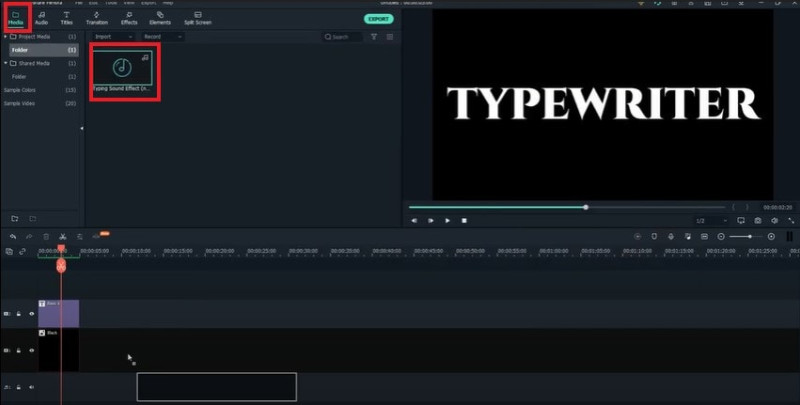Image resolution: width=800 pixels, height=405 pixels.
Task: Click the next frame playback button
Action: [x=431, y=221]
